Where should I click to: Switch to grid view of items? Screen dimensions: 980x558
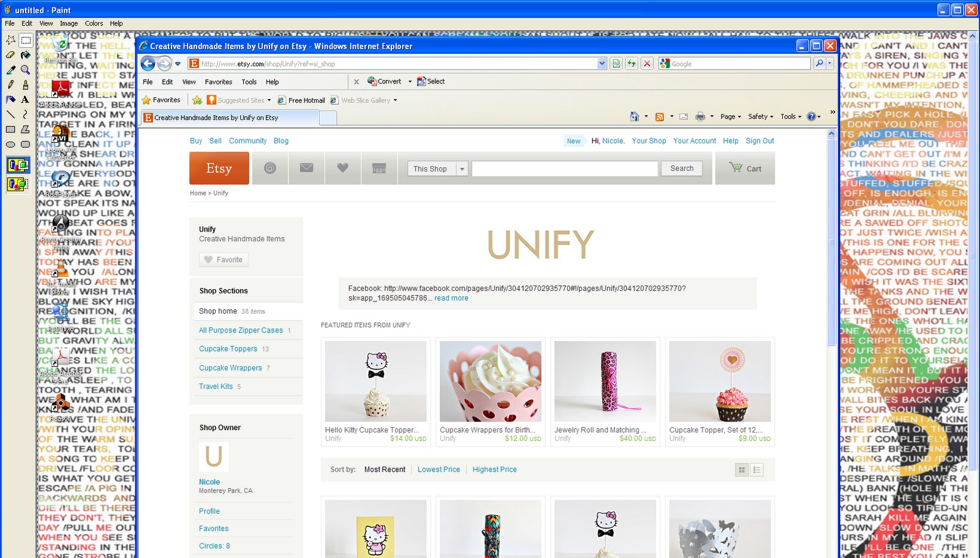tap(742, 470)
